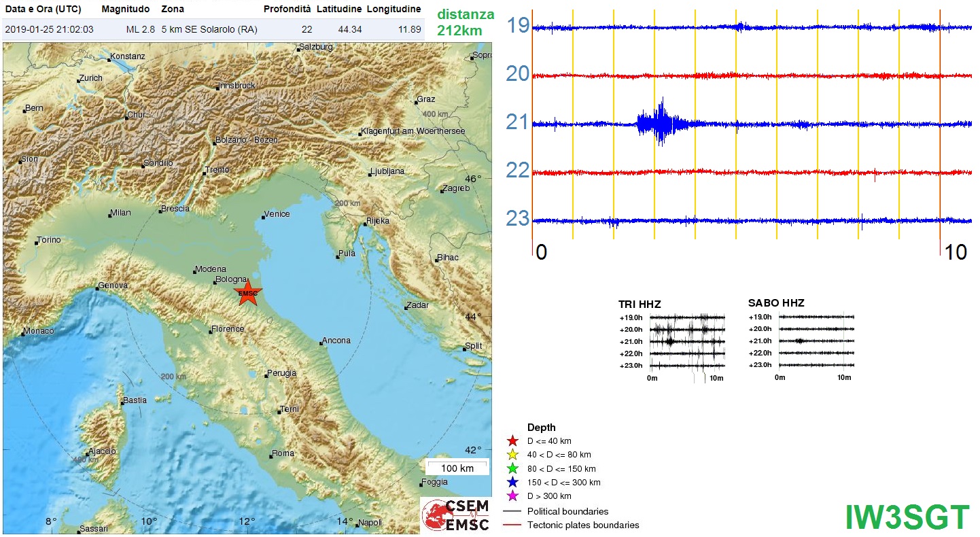This screenshot has width=980, height=537.
Task: Click the timestamp 2019-01-25 21:02:03
Action: [49, 29]
